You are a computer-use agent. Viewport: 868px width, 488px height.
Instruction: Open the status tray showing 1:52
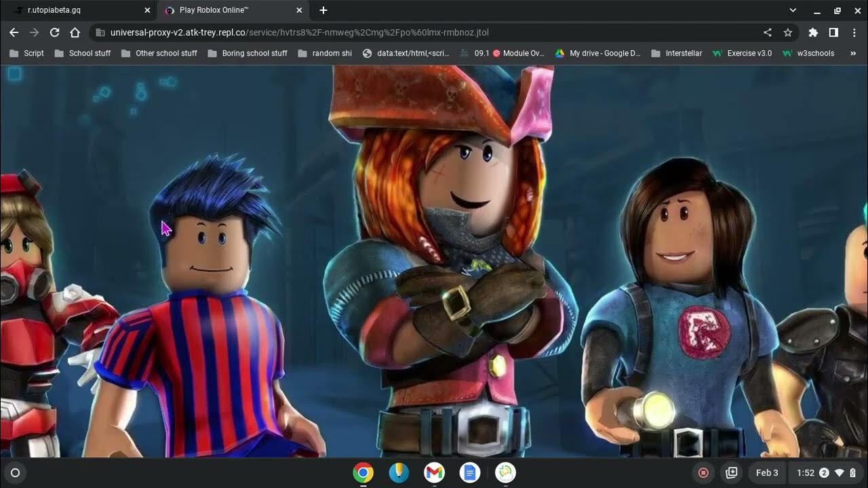826,473
